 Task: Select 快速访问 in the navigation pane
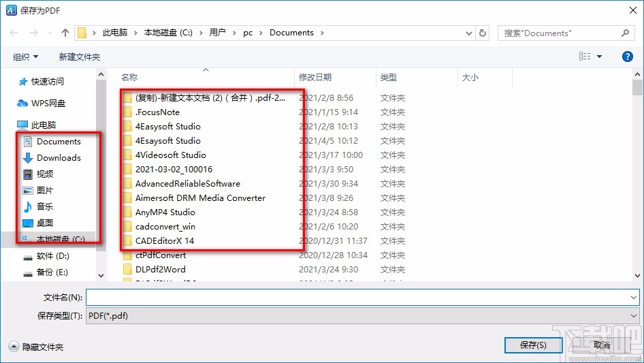(41, 82)
